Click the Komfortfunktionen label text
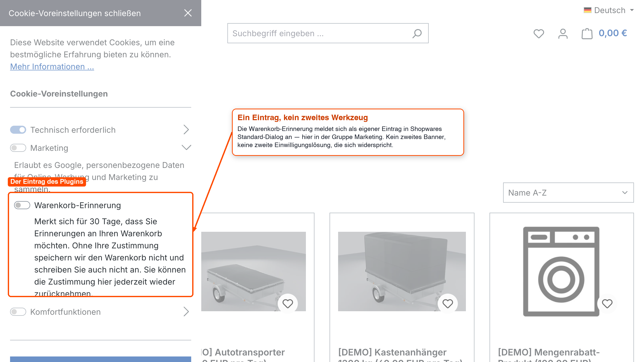The height and width of the screenshot is (362, 644). (x=65, y=312)
